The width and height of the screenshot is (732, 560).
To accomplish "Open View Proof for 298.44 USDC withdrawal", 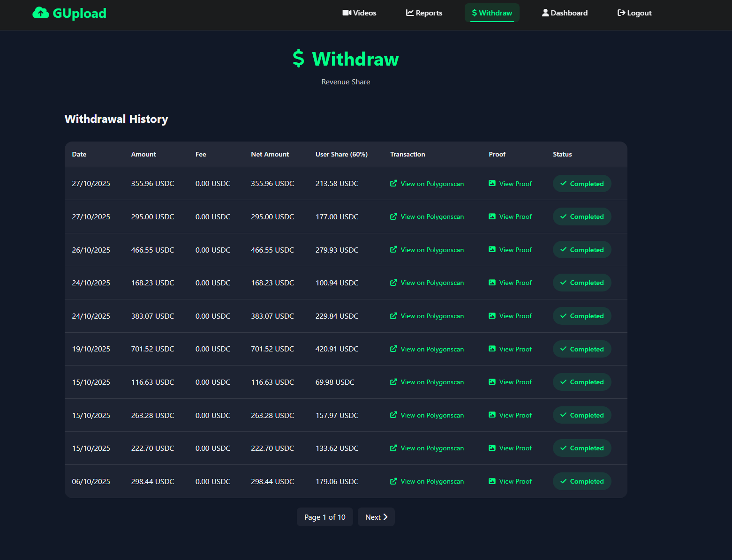I will coord(515,481).
